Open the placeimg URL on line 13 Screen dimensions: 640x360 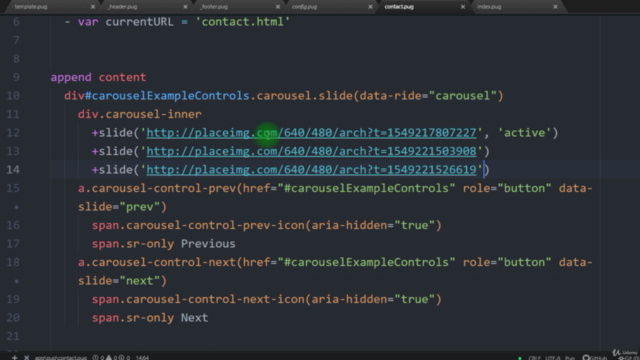pos(311,151)
